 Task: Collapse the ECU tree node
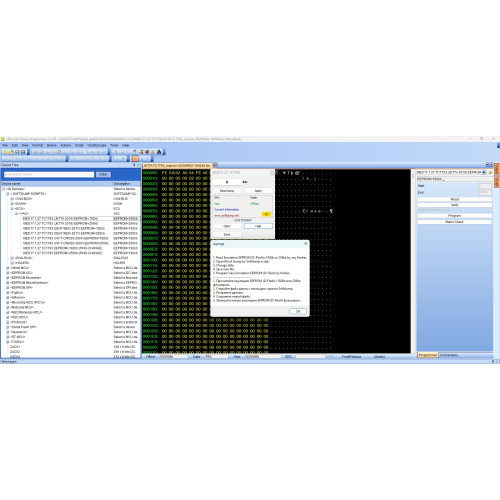(12, 209)
